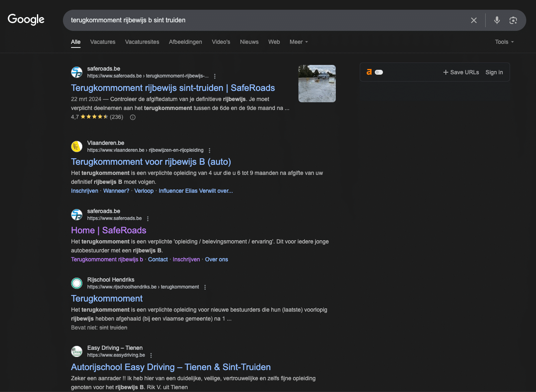Open 'Terugkommoment rijbewijs sint-truiden | SafeRoads' link
Image resolution: width=536 pixels, height=392 pixels.
tap(173, 88)
